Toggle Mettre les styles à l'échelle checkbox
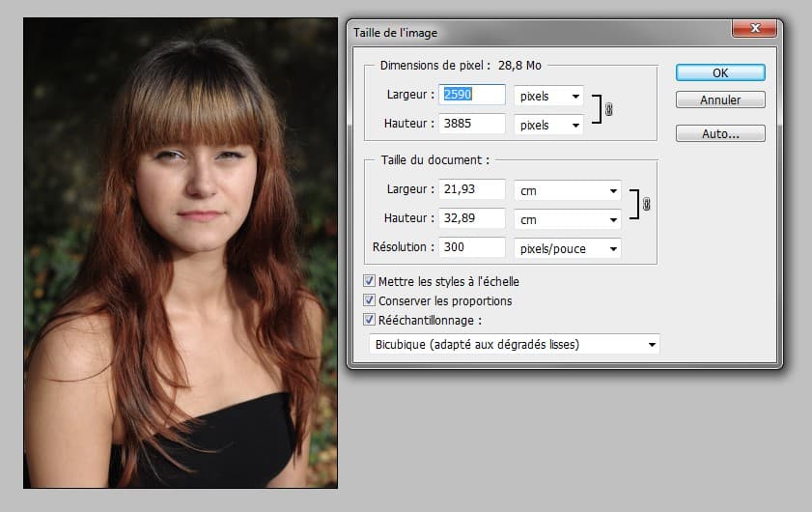 tap(369, 281)
